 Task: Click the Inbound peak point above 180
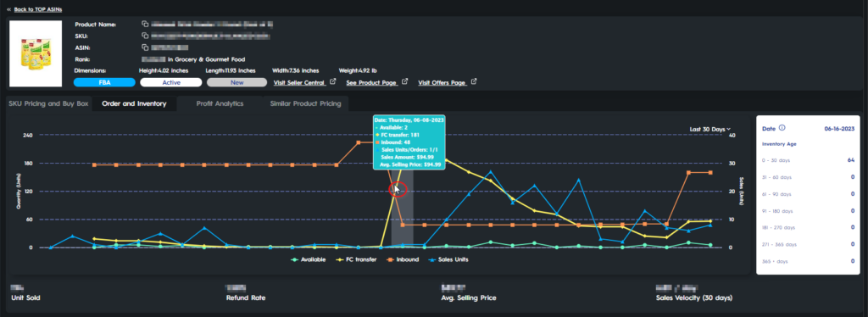[359, 142]
